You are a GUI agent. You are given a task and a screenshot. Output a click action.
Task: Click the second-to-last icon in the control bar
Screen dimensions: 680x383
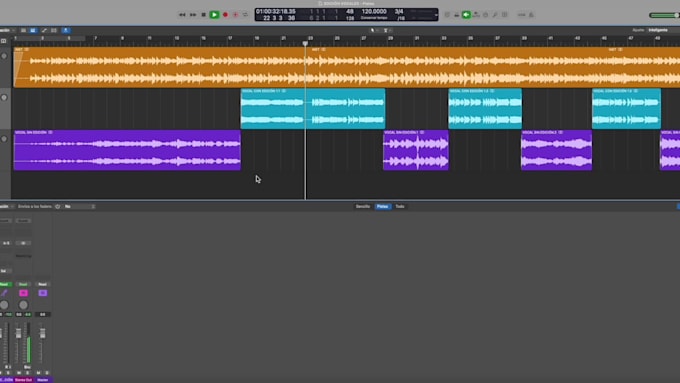[522, 15]
